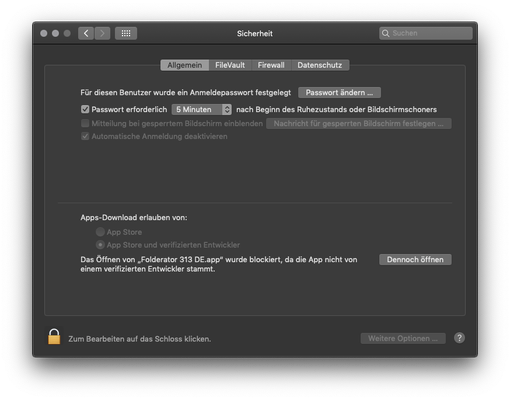Image resolution: width=510 pixels, height=400 pixels.
Task: Click the magnifying glass search icon
Action: [x=386, y=33]
